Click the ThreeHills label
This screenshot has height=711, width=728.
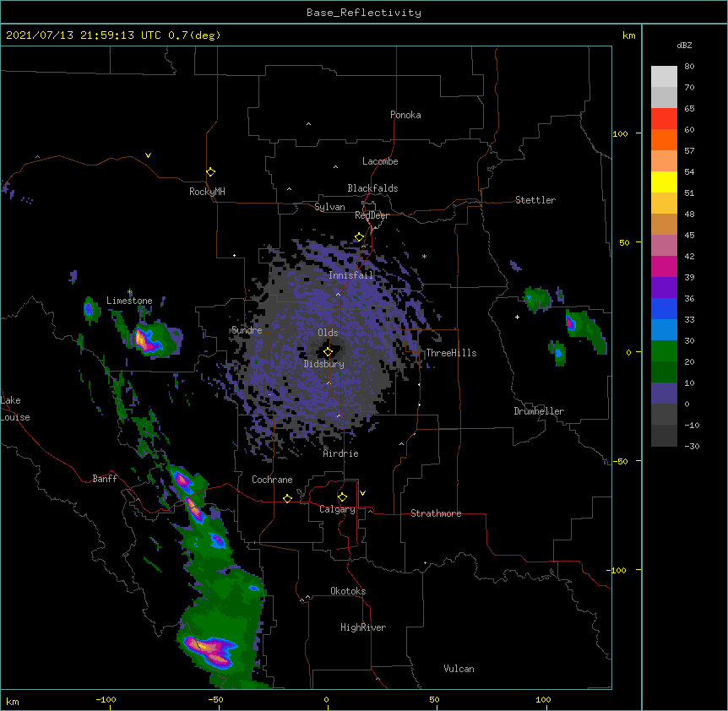[x=451, y=353]
